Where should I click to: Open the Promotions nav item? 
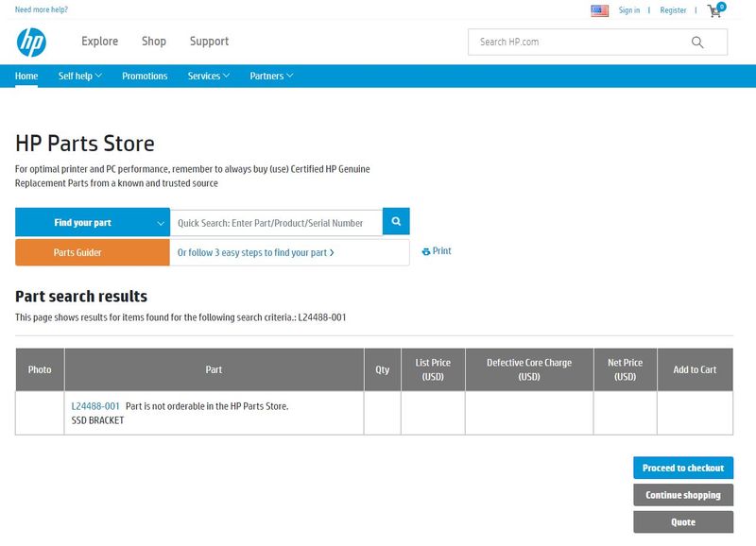[x=145, y=77]
